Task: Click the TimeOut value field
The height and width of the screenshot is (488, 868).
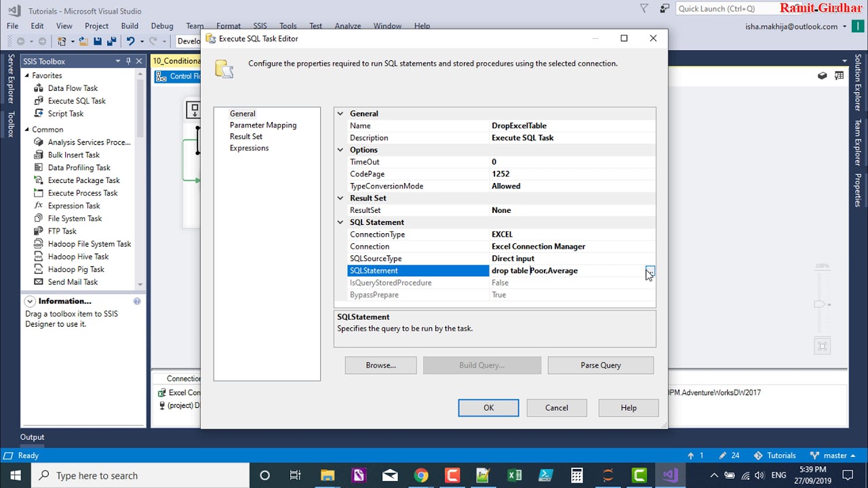Action: click(x=572, y=162)
